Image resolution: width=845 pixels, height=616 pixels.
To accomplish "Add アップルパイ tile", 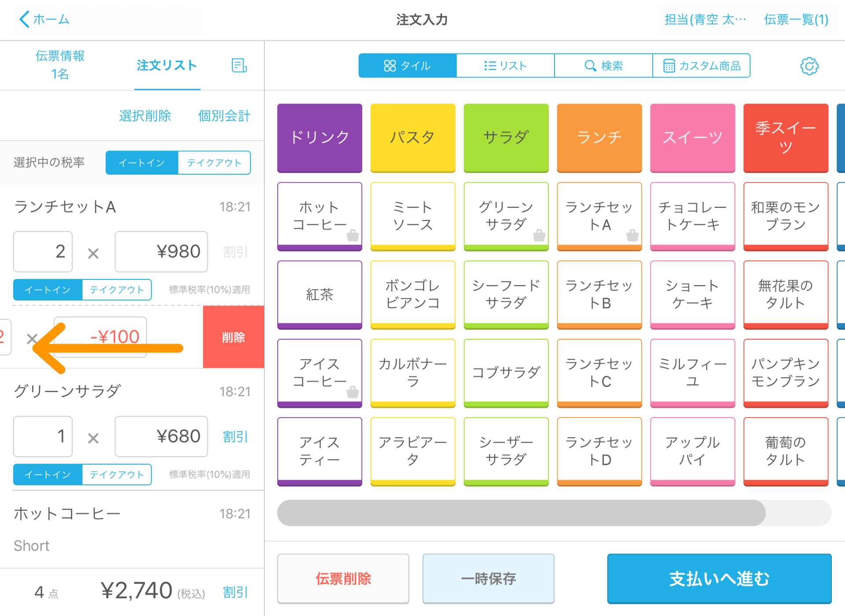I will (693, 451).
